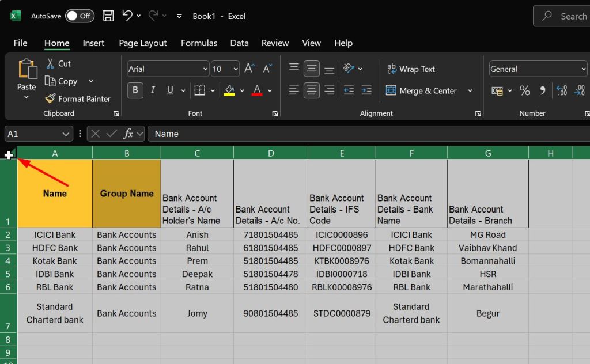The height and width of the screenshot is (364, 590).
Task: Apply the yellow fill color bucket
Action: tap(229, 90)
